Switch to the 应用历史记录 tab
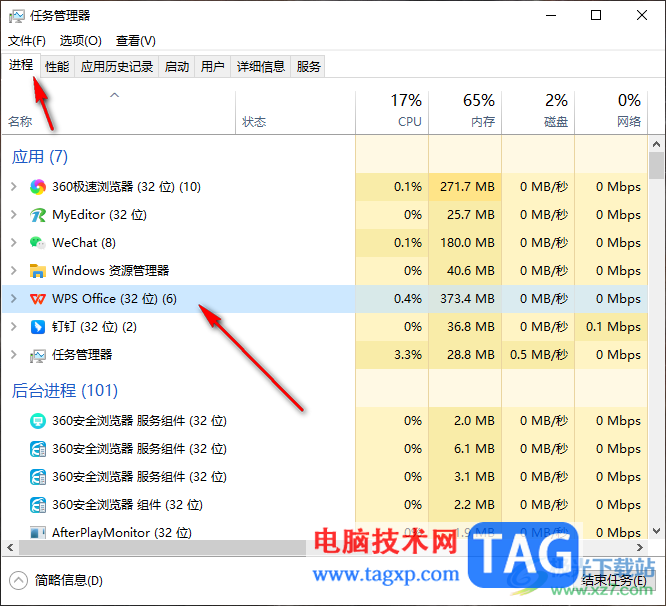 [117, 67]
